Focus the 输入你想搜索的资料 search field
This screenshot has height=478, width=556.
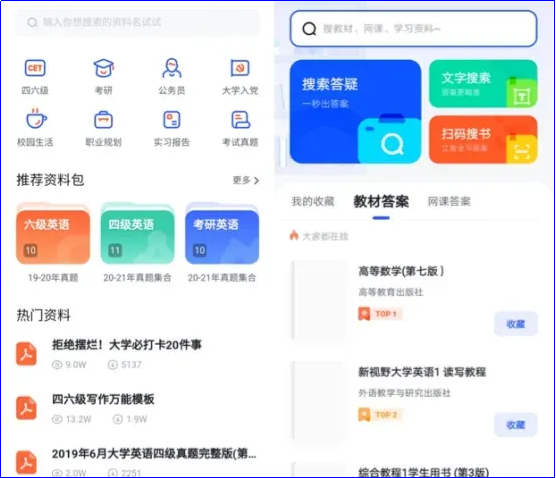(x=138, y=22)
